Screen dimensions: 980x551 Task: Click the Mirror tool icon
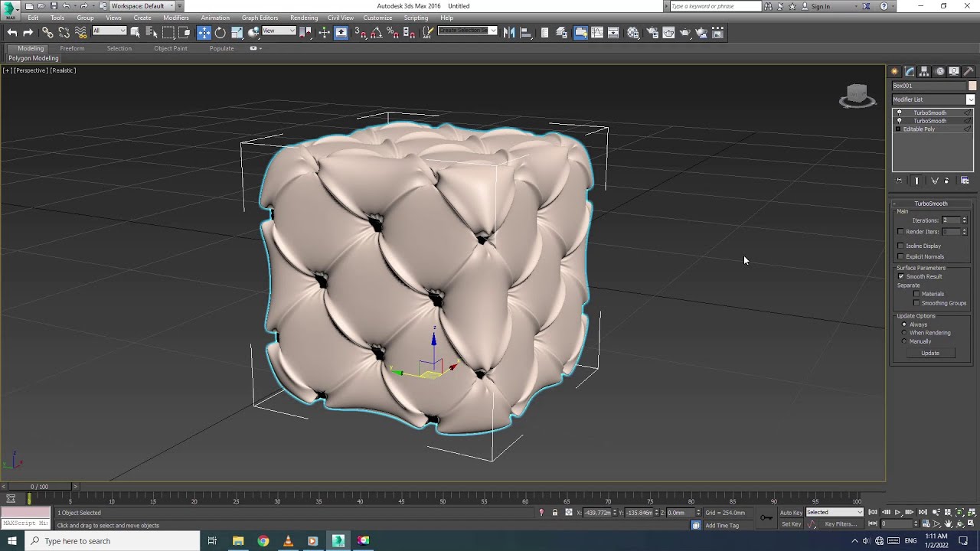click(x=509, y=32)
